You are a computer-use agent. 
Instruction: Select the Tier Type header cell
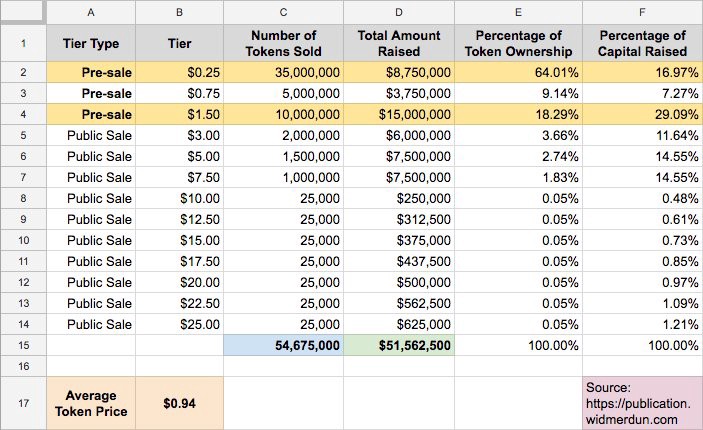click(91, 43)
